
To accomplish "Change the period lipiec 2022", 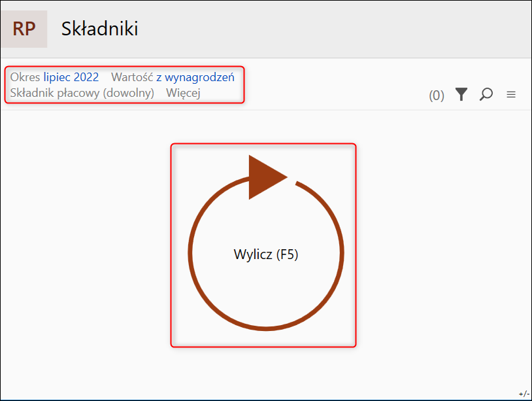I will click(x=71, y=77).
